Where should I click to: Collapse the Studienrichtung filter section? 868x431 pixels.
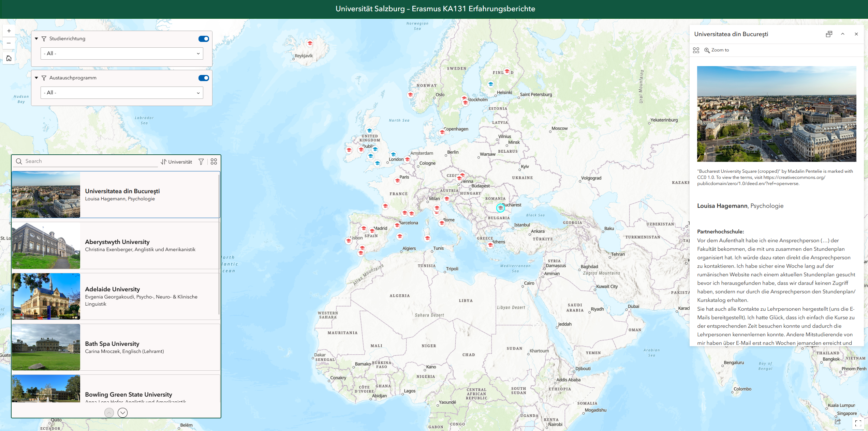(36, 39)
